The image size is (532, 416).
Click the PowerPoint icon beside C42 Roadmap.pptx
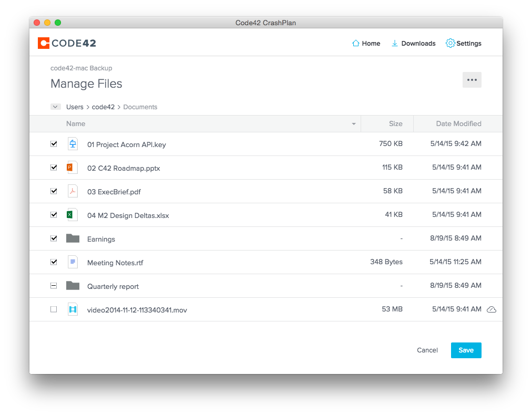click(x=73, y=167)
